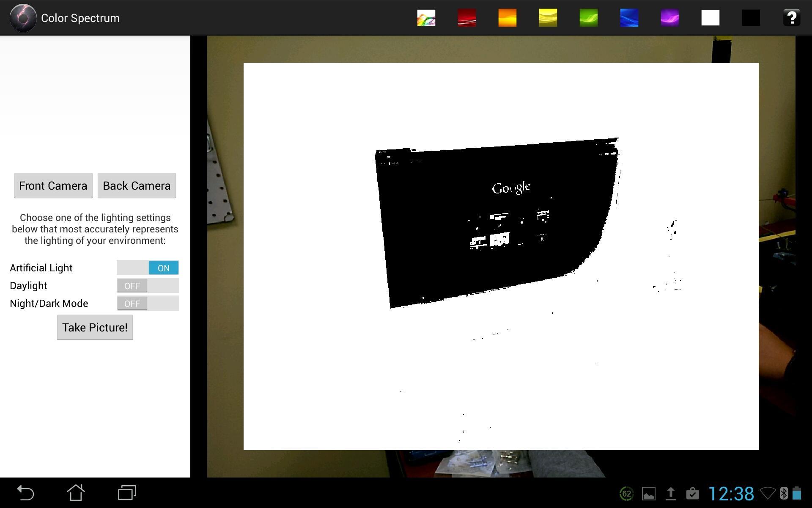
Task: Open the Android home screen
Action: (x=76, y=493)
